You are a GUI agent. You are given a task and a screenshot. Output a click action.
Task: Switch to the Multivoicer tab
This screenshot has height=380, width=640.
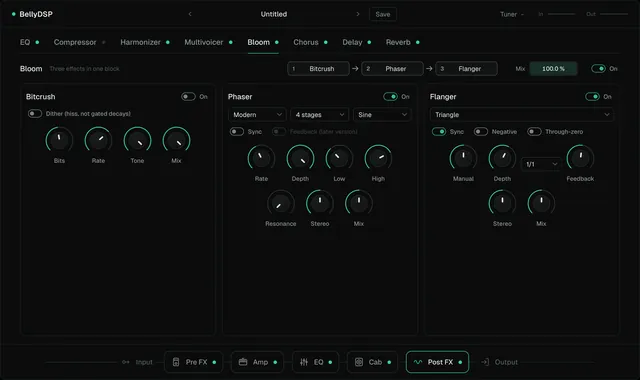tap(204, 42)
